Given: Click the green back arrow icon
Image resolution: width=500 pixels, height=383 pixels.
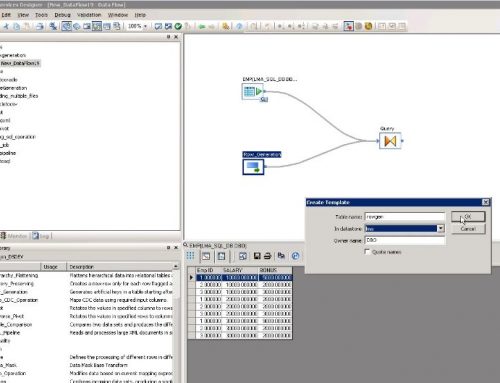Looking at the screenshot, I should (x=202, y=26).
